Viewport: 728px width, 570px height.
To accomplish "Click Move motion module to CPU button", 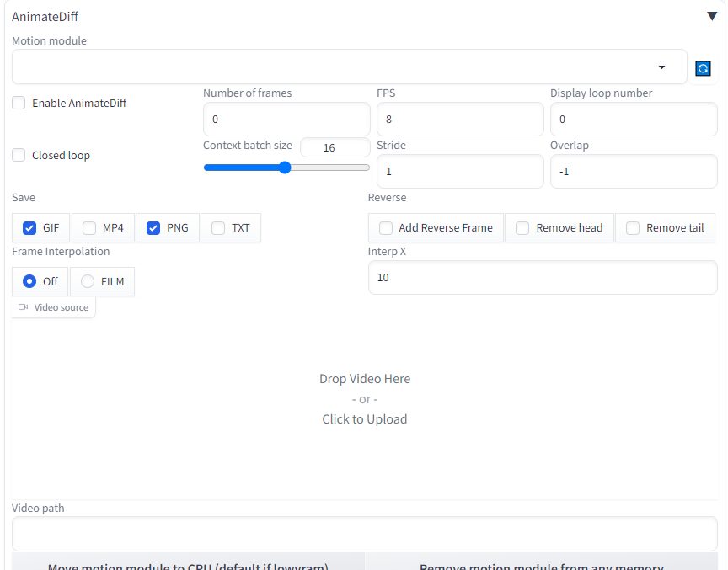I will 188,563.
